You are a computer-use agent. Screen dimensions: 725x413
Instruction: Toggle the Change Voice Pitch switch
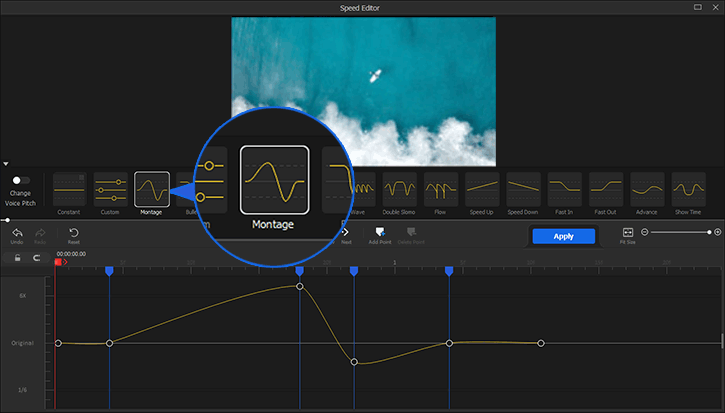19,181
